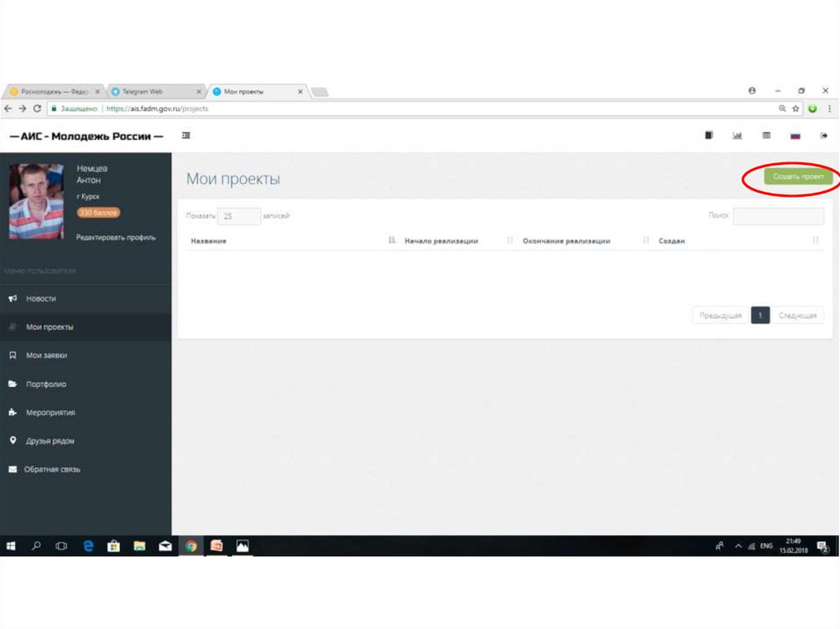Open the notification center icon
Image resolution: width=840 pixels, height=629 pixels.
point(823,546)
